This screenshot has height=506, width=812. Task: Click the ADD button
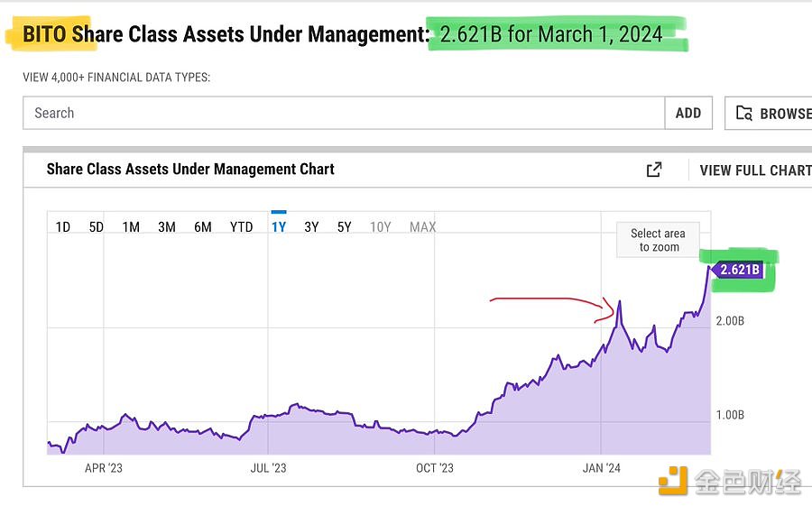[688, 113]
